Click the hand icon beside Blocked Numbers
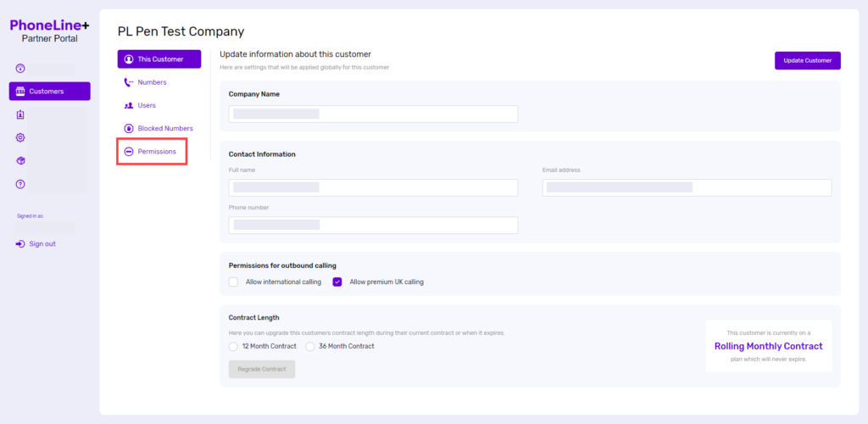Viewport: 868px width, 424px height. [x=129, y=129]
